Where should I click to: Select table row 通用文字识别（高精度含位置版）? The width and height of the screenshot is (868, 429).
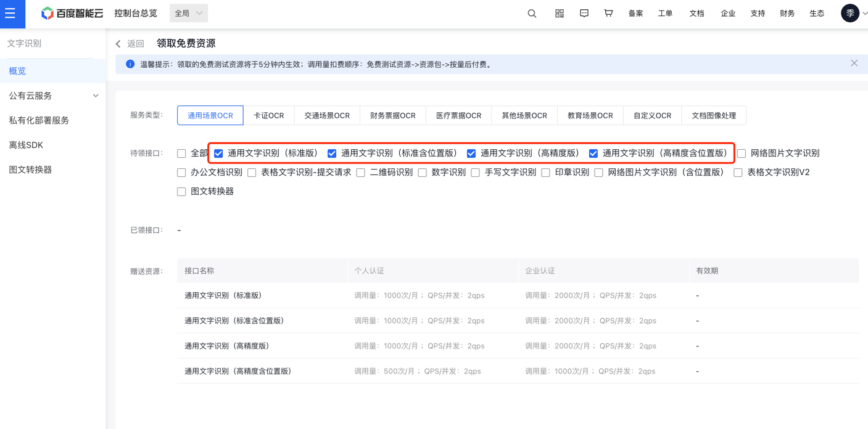point(518,372)
